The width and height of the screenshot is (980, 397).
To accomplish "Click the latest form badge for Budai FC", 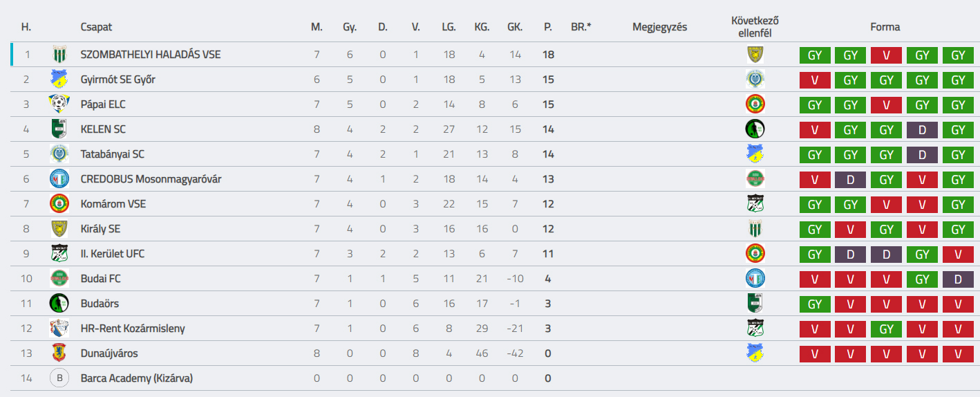I will click(x=958, y=279).
